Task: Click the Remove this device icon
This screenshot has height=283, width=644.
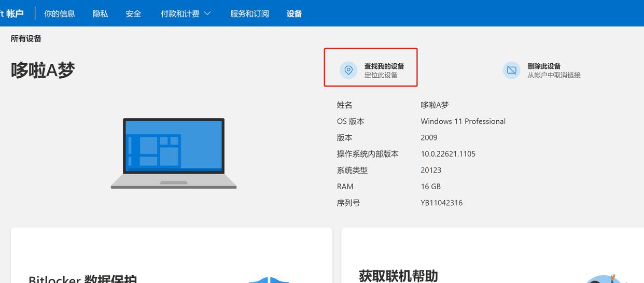Action: click(x=511, y=70)
